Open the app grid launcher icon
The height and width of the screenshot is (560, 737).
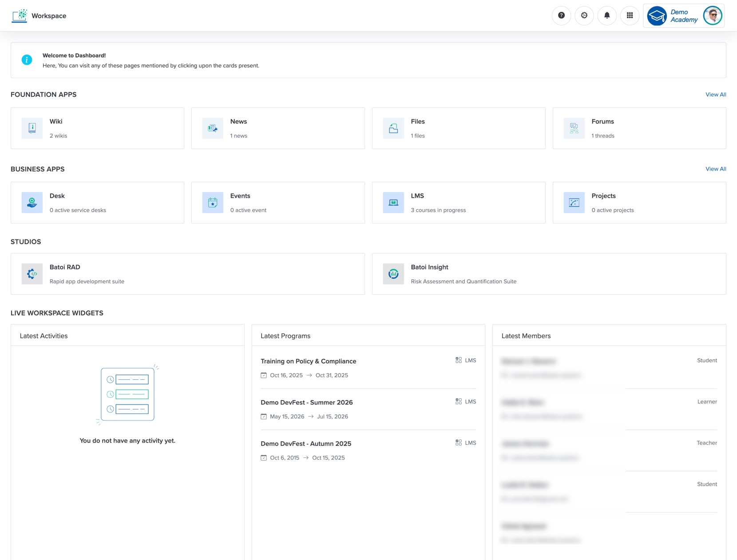tap(630, 16)
